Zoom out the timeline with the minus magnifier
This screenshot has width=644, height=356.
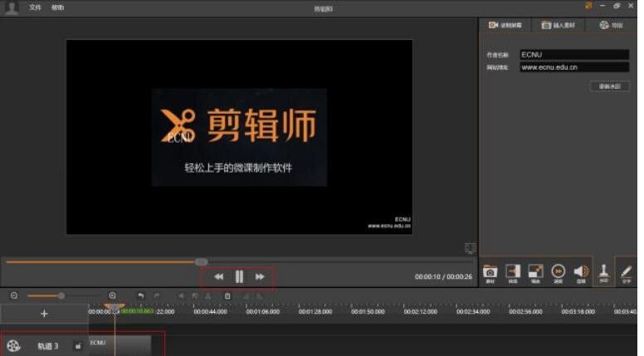point(14,295)
